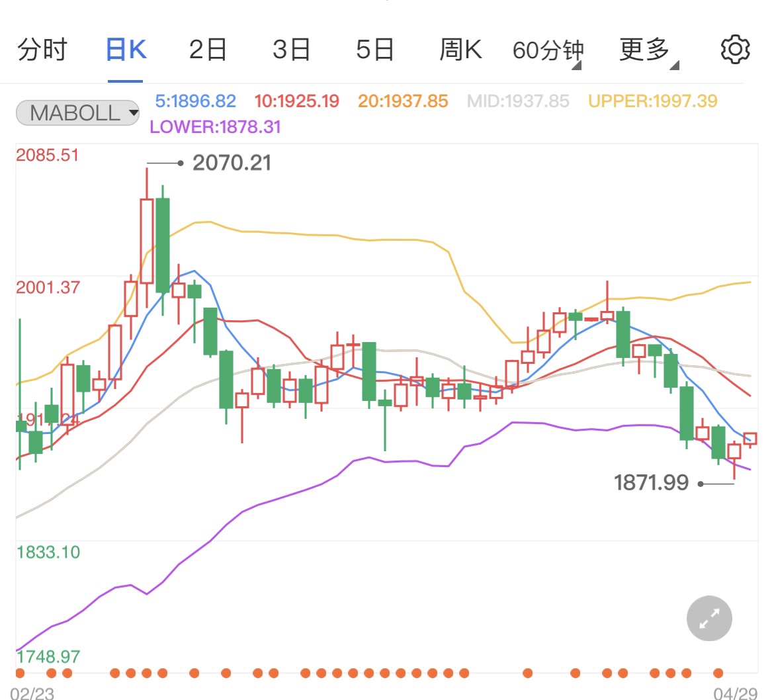Viewport: 774px width, 700px height.
Task: Open the chart settings gear icon
Action: [x=735, y=50]
